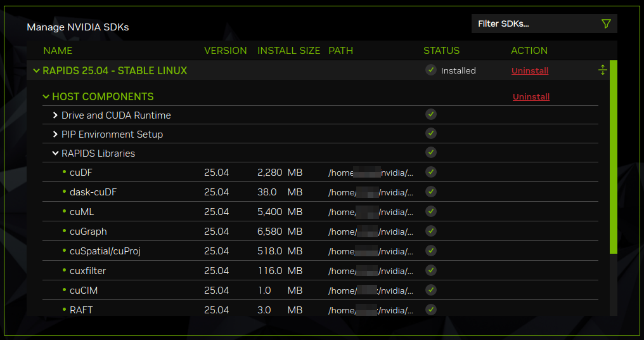Click the INSTALL SIZE column header
Image resolution: width=644 pixels, height=340 pixels.
tap(288, 51)
